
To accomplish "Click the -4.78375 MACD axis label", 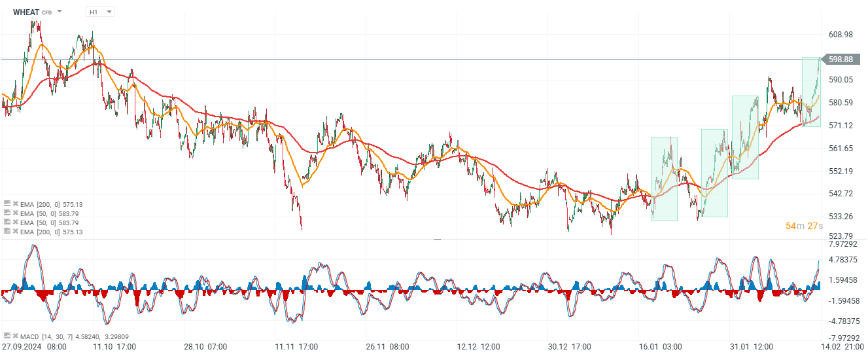I will pos(843,321).
